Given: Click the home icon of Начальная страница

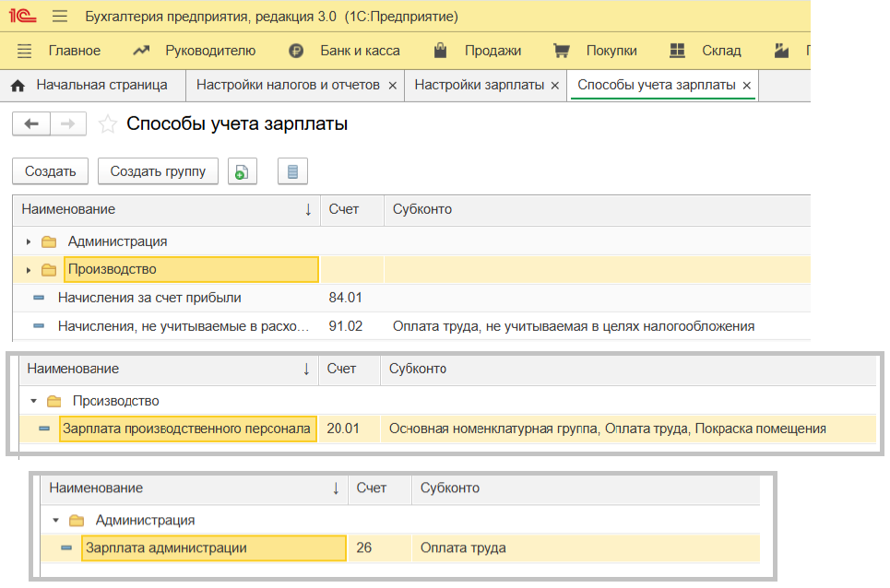Looking at the screenshot, I should pyautogui.click(x=18, y=86).
